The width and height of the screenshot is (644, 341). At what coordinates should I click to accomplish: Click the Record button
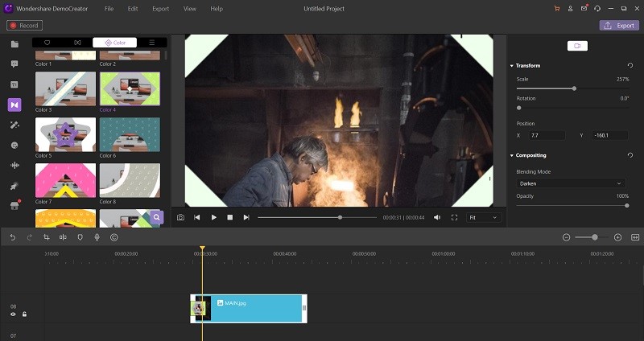pyautogui.click(x=24, y=26)
